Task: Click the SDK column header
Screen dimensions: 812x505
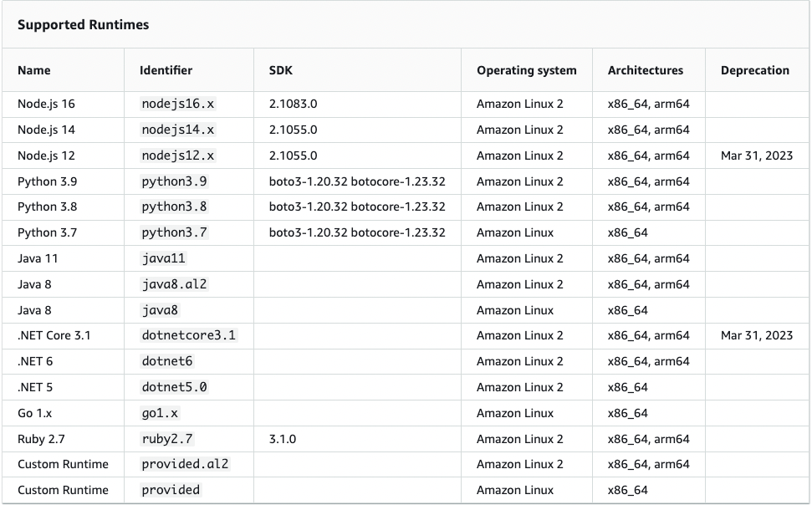Action: pos(281,70)
